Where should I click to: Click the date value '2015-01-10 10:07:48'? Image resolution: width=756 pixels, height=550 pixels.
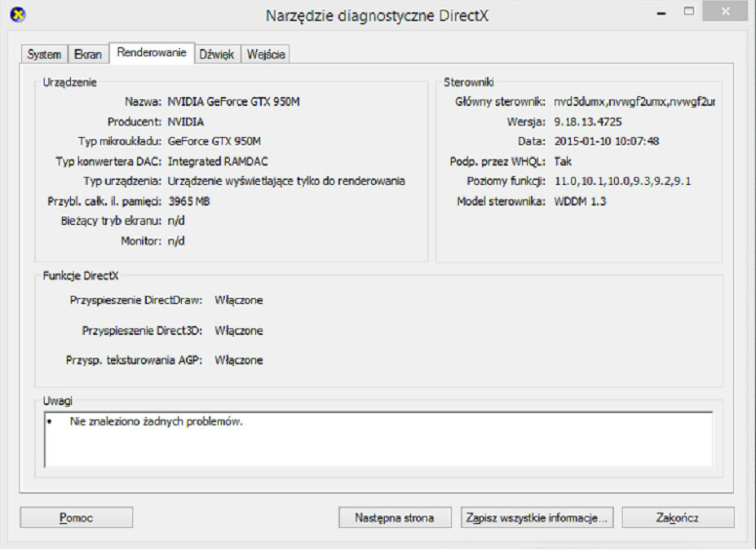pos(606,142)
